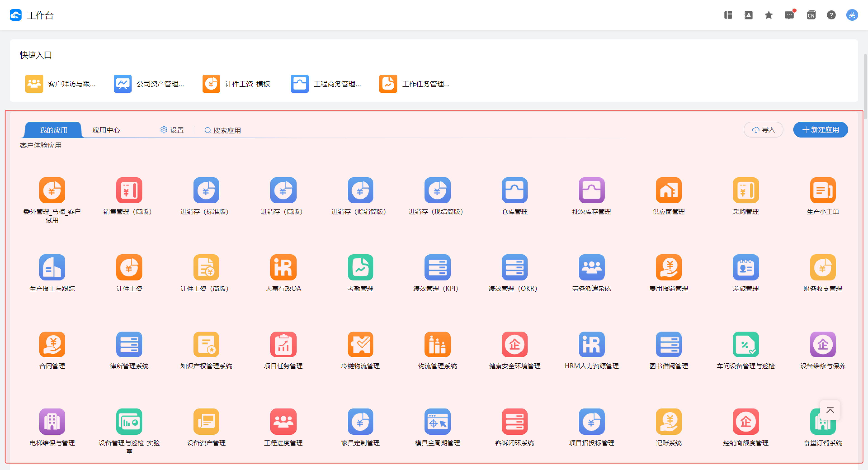Image resolution: width=868 pixels, height=470 pixels.
Task: Open the 绩效管理（KPI）app
Action: [437, 267]
